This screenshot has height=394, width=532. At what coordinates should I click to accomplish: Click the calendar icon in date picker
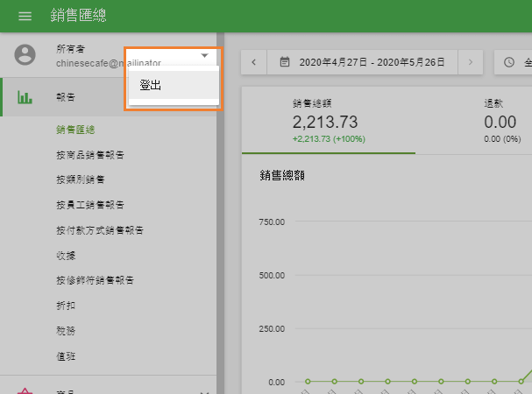pos(285,62)
